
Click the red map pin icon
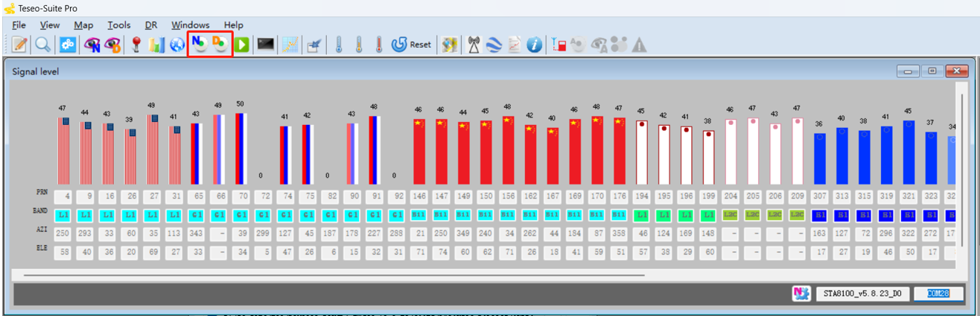click(136, 45)
